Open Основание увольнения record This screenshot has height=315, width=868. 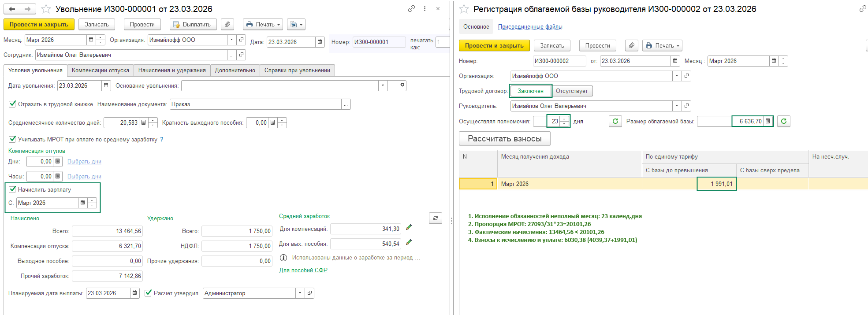pyautogui.click(x=402, y=85)
